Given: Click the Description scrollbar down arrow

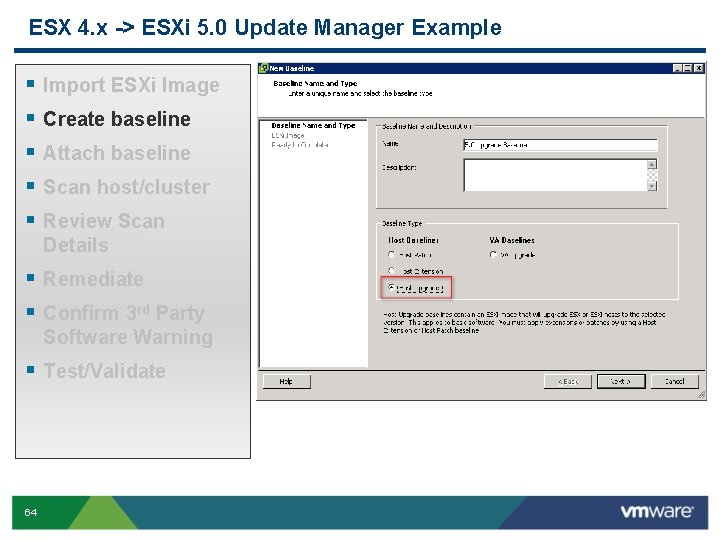Looking at the screenshot, I should point(652,186).
